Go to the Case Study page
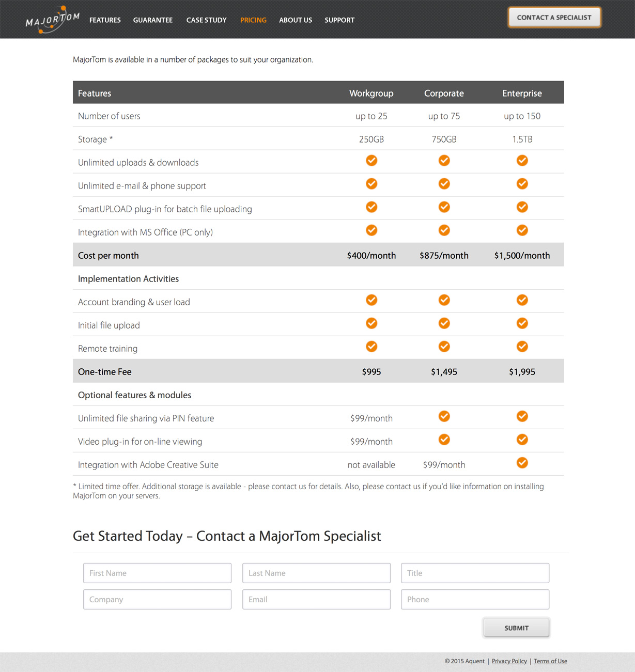Screen dimensions: 635x672 pyautogui.click(x=206, y=20)
